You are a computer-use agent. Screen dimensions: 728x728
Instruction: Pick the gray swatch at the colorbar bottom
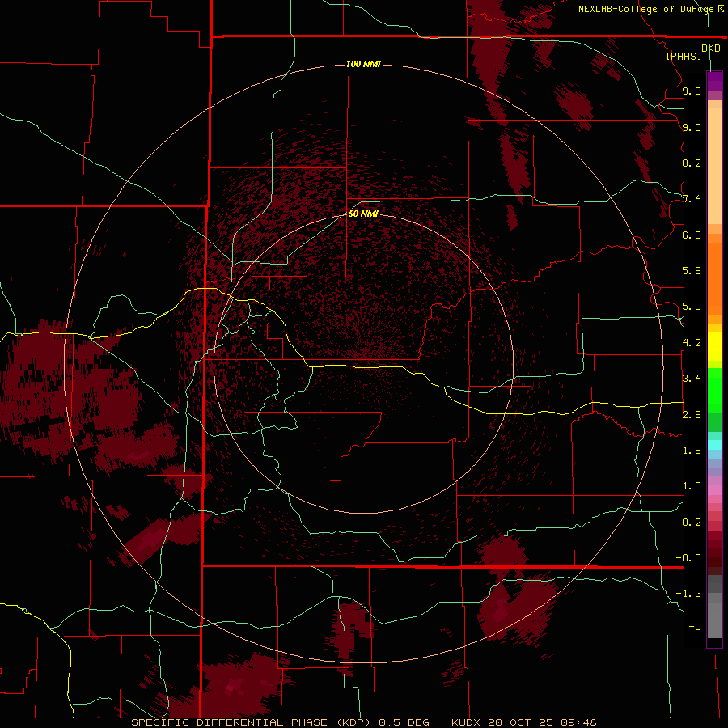click(714, 620)
